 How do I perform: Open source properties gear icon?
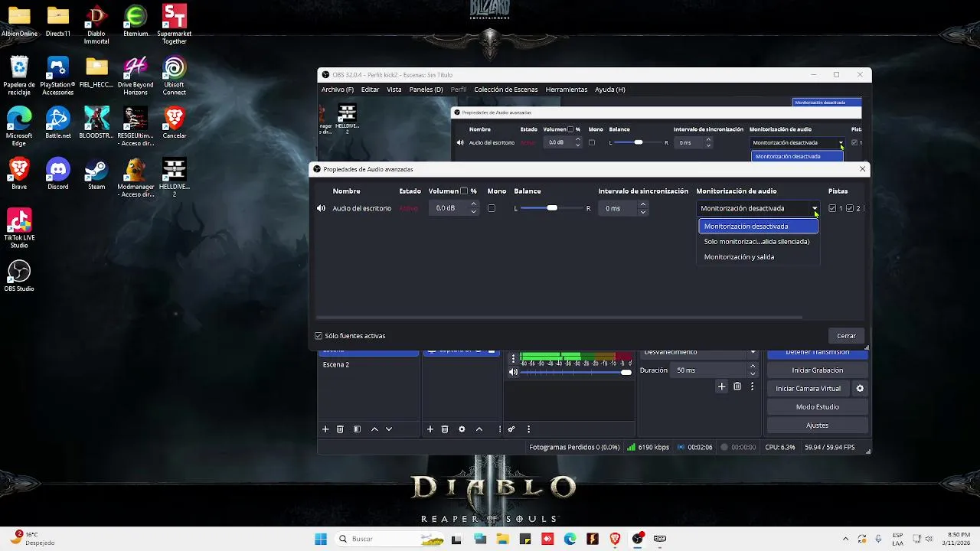462,429
